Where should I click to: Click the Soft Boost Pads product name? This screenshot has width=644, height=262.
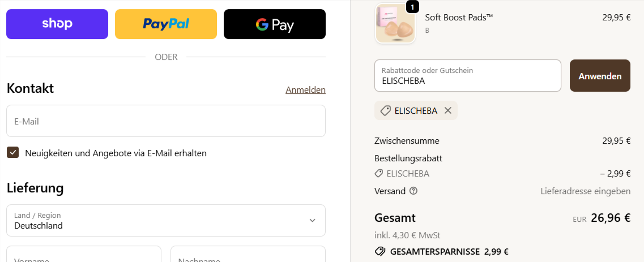click(459, 18)
